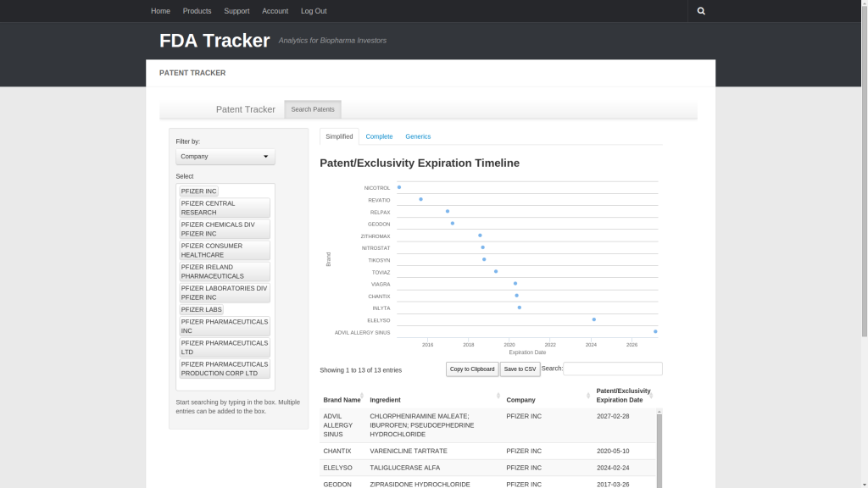Click Log Out in the top bar
Viewport: 868px width, 488px height.
click(x=314, y=11)
